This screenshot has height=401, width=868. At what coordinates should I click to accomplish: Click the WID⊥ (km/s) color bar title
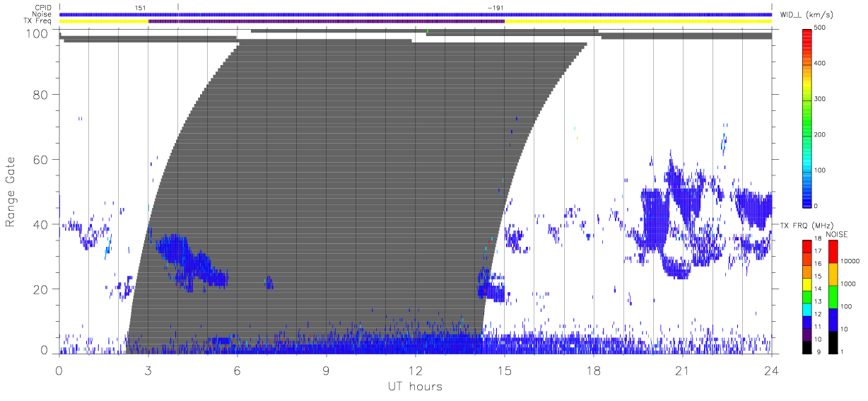808,15
